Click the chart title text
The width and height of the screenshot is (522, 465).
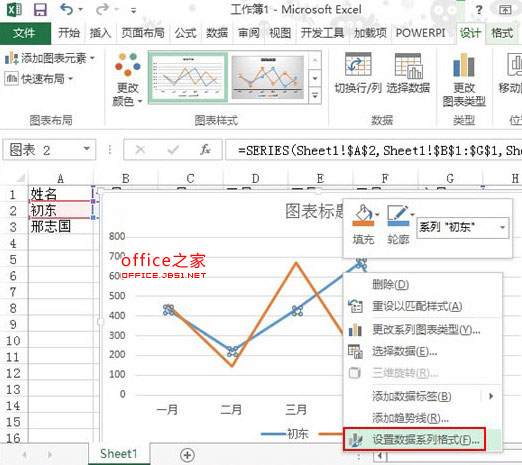(x=314, y=211)
